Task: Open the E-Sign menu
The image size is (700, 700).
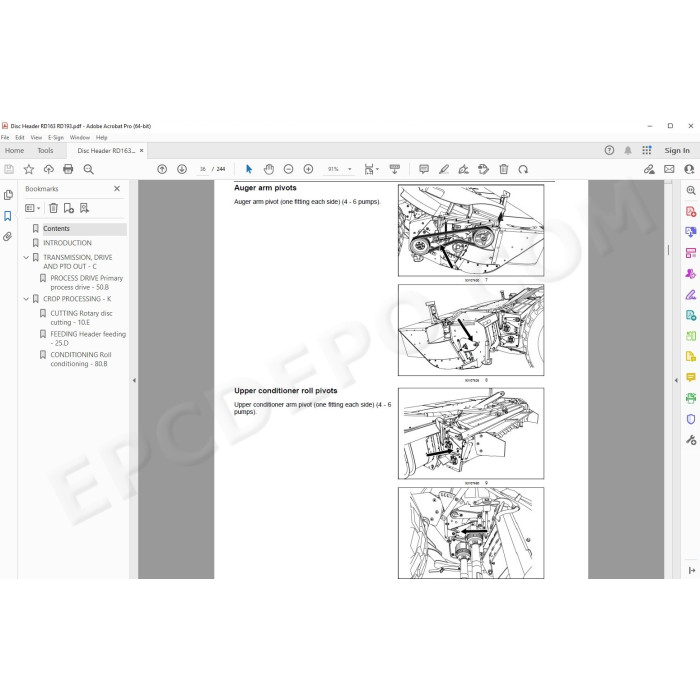Action: point(56,138)
